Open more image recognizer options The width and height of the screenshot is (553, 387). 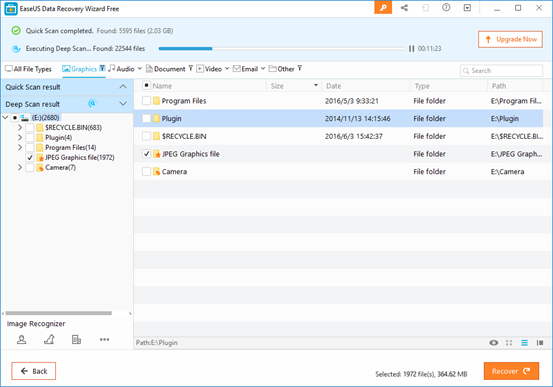click(104, 339)
